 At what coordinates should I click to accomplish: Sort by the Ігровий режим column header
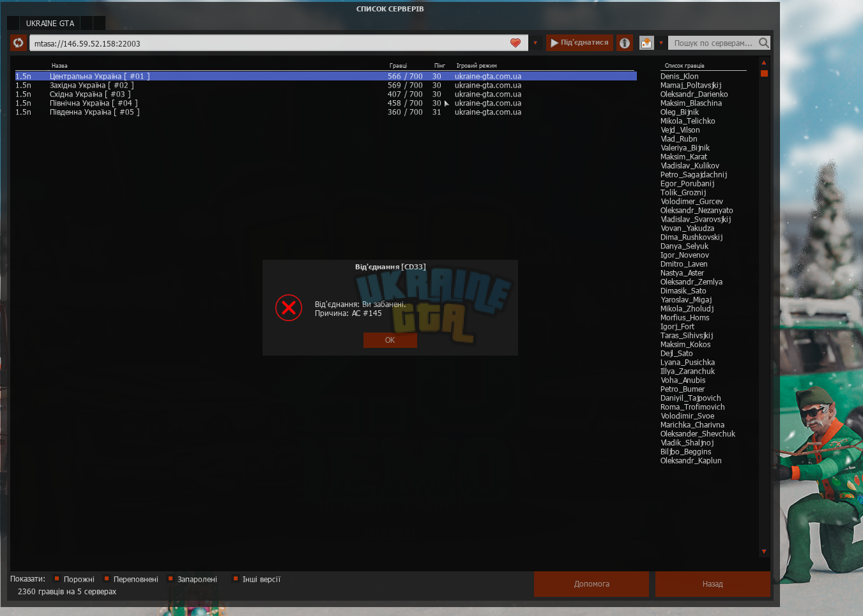pyautogui.click(x=476, y=66)
